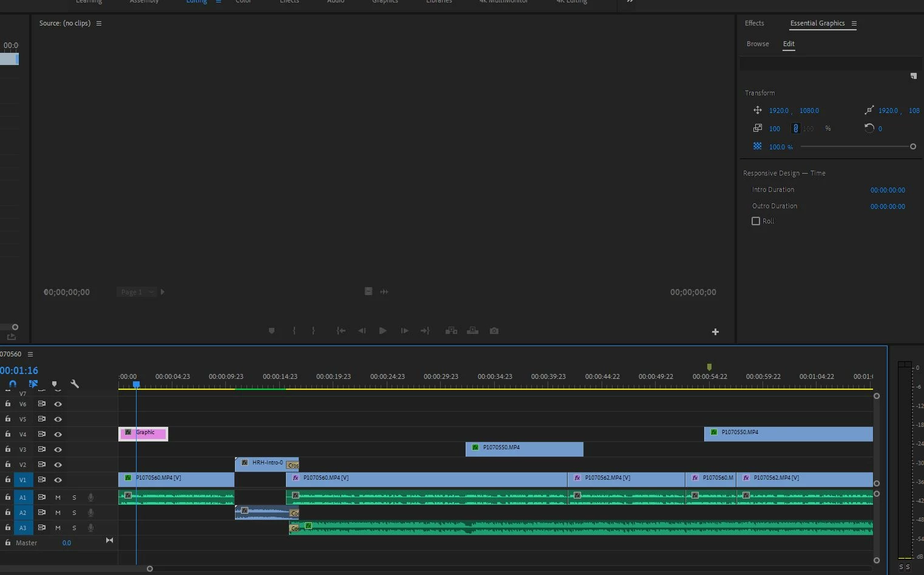Click the Intro Duration timecode value
Screen dimensions: 924x575
[x=888, y=190]
